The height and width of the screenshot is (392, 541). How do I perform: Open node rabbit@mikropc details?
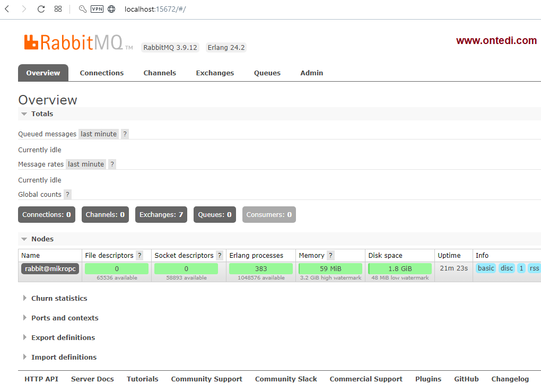(50, 268)
